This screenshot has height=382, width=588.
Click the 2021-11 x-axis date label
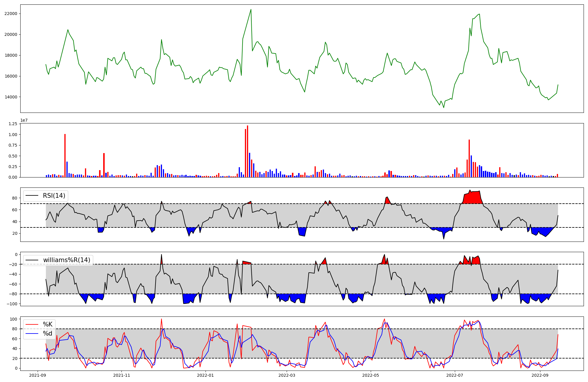click(x=121, y=375)
